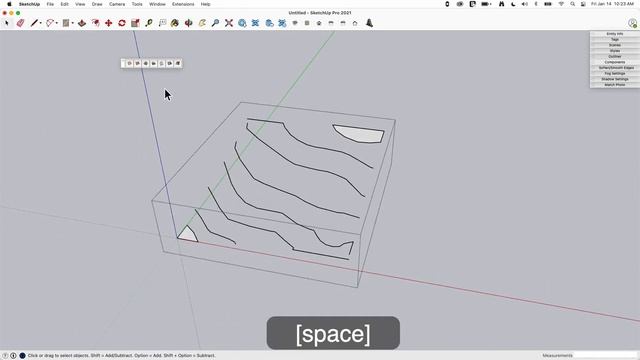Image resolution: width=640 pixels, height=360 pixels.
Task: Open the Camera menu
Action: click(117, 4)
